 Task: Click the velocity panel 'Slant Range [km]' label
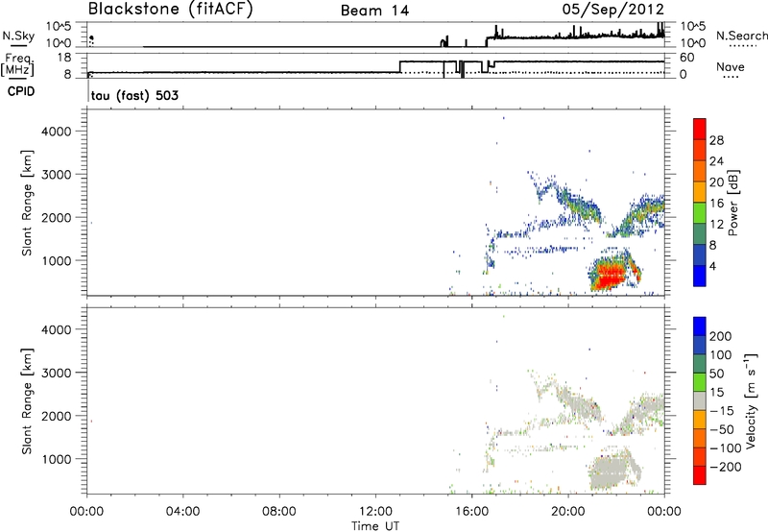pos(27,401)
